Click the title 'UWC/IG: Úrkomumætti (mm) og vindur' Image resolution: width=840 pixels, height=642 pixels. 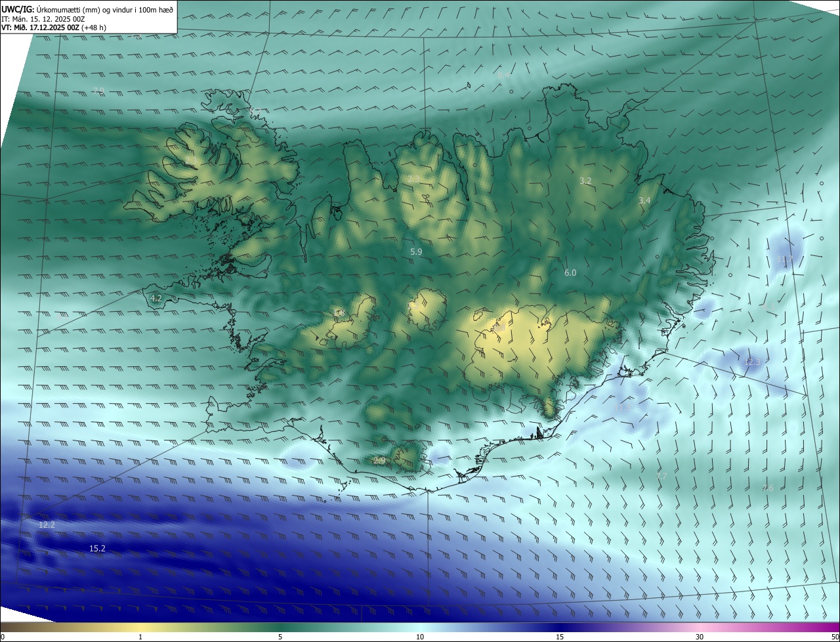(x=87, y=9)
